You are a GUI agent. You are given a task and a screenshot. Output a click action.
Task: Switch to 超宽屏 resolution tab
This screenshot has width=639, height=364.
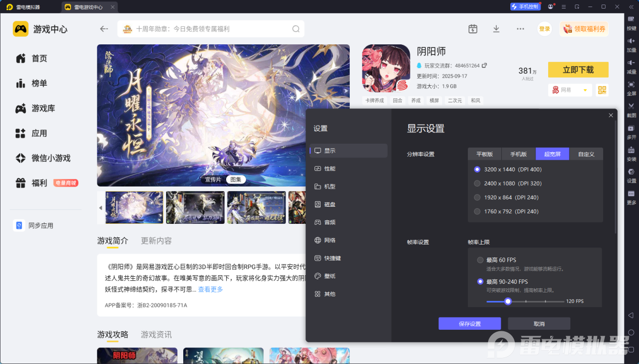tap(552, 154)
